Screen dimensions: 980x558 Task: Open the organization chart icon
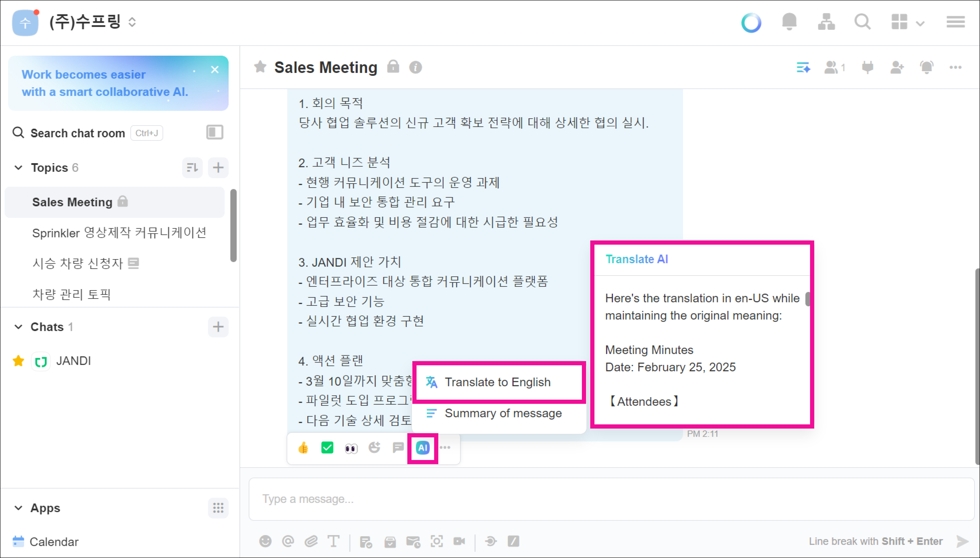click(826, 22)
